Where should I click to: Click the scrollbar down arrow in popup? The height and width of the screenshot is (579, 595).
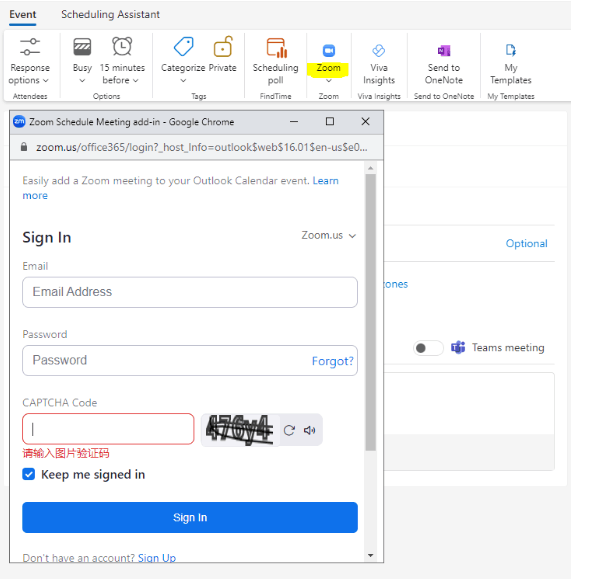point(371,555)
